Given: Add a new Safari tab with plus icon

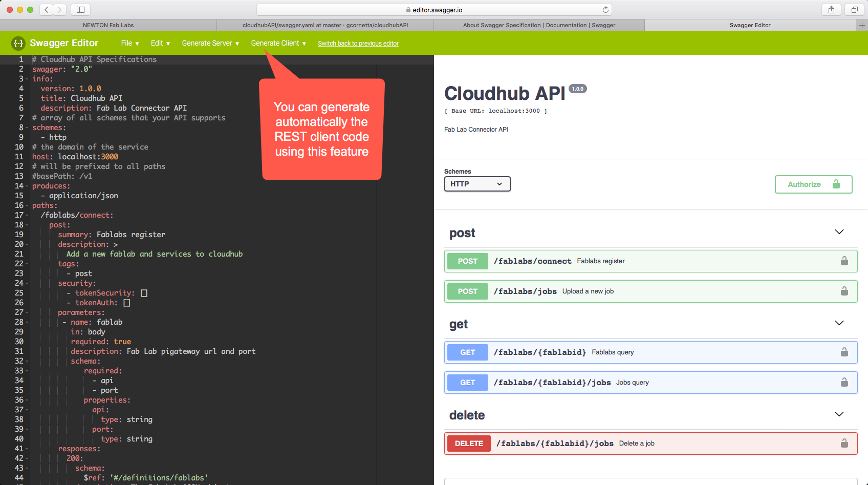Looking at the screenshot, I should [x=862, y=25].
